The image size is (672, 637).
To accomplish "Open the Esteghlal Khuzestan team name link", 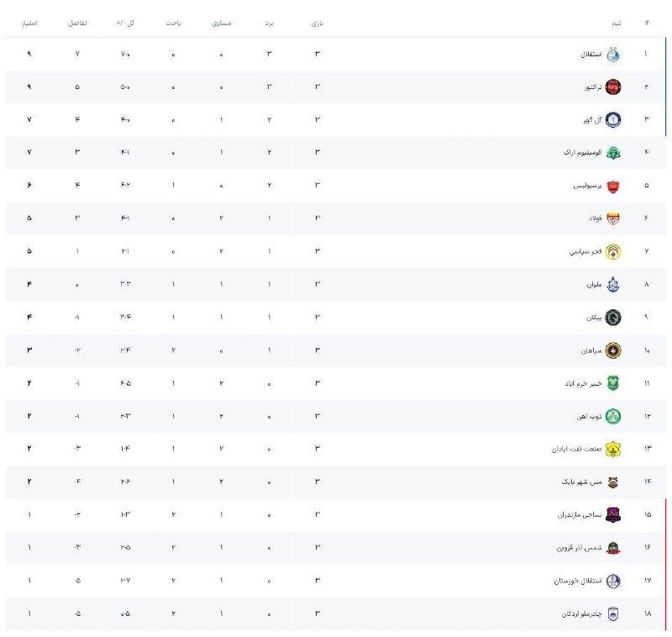I will pos(578,581).
